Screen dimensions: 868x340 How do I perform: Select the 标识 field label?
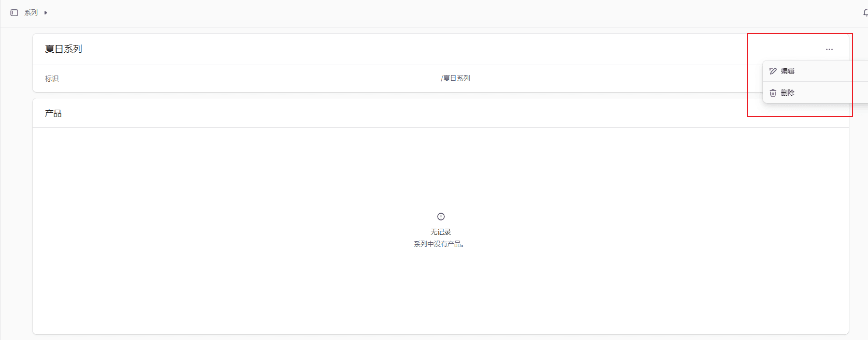(52, 79)
